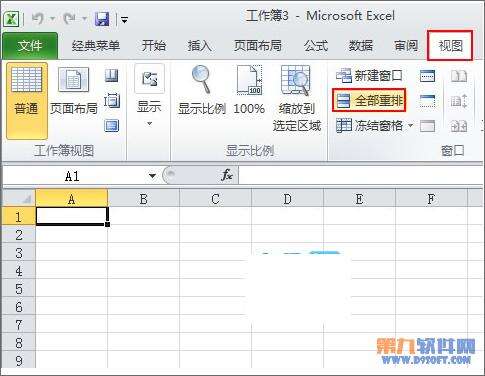Select row 6 header
The width and height of the screenshot is (485, 376).
click(x=19, y=307)
